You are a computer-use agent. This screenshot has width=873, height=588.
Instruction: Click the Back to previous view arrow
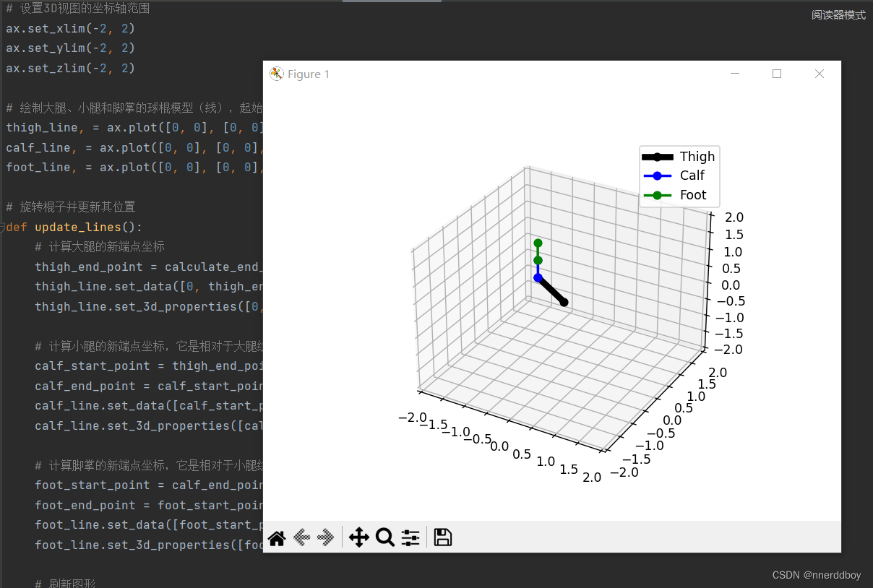coord(303,537)
